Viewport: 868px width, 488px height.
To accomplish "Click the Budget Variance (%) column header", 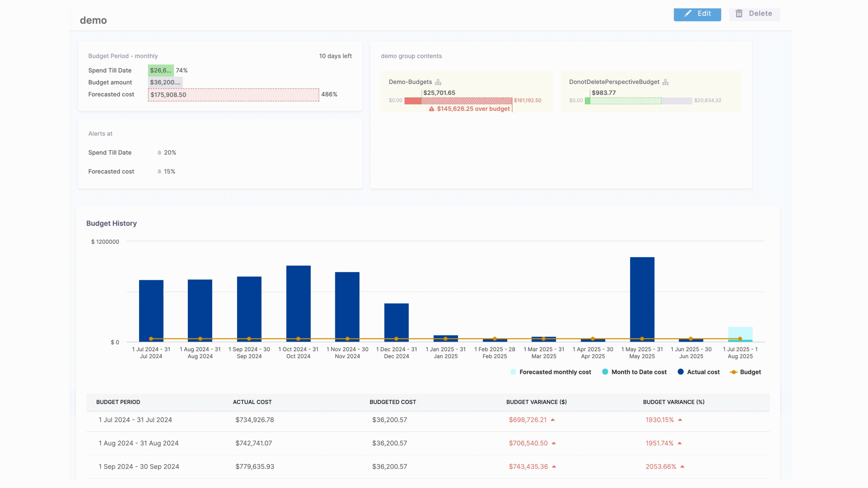I will click(674, 402).
